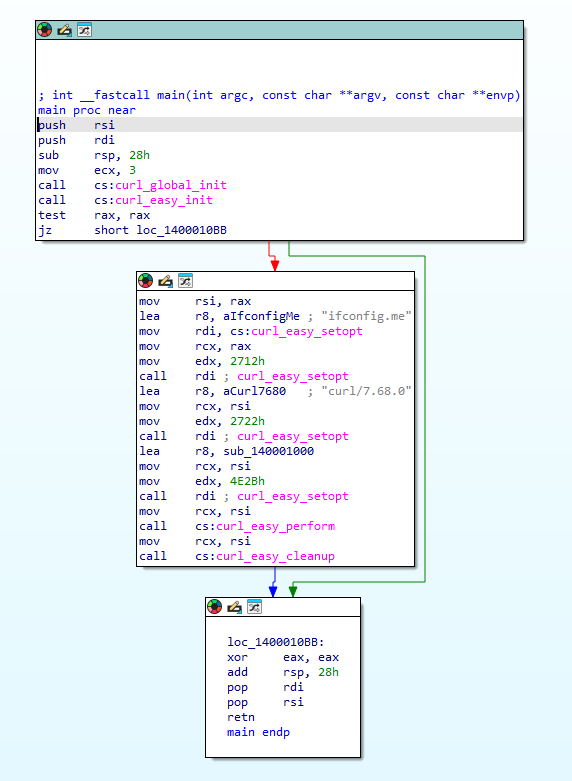Click the aCurl7680 string reference
Viewport: 572px width, 781px height.
point(255,391)
